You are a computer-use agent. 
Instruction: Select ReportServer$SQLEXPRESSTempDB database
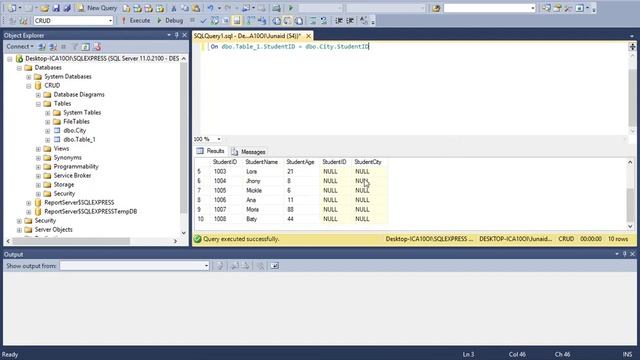91,211
